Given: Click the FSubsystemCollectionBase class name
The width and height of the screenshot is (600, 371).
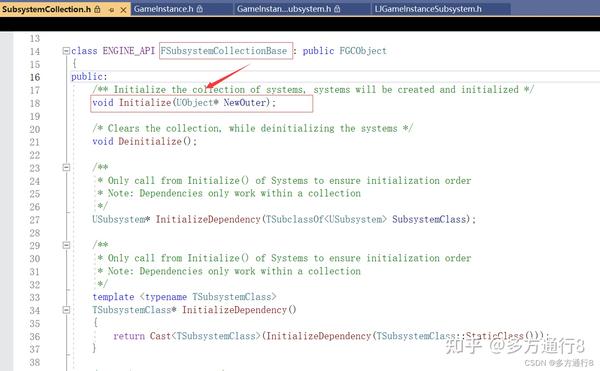Looking at the screenshot, I should click(x=223, y=50).
